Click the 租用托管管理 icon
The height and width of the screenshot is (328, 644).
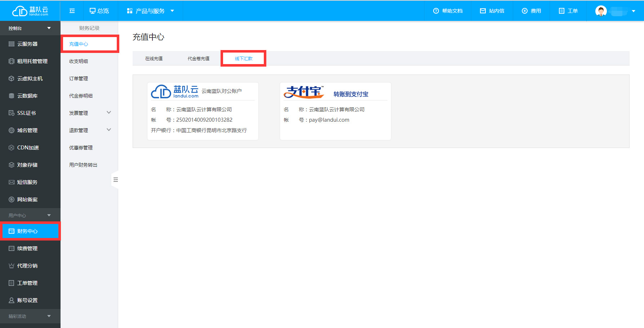pyautogui.click(x=12, y=61)
